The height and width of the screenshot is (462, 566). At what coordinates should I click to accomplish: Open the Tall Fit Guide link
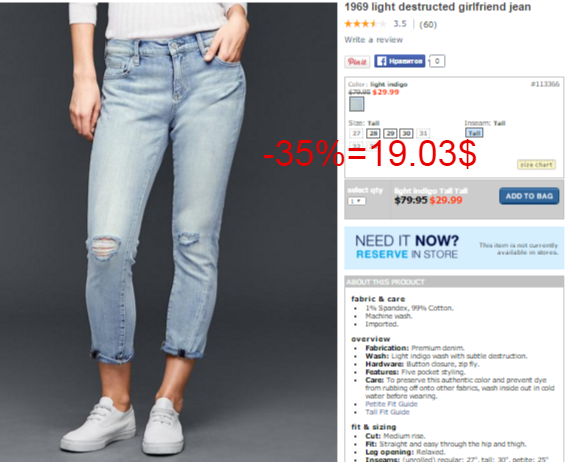387,412
